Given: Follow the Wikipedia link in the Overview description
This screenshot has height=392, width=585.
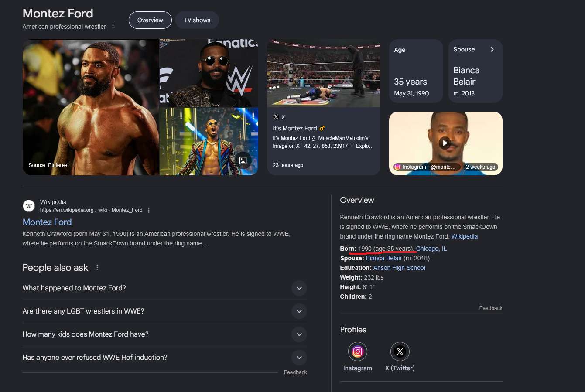Looking at the screenshot, I should point(465,236).
